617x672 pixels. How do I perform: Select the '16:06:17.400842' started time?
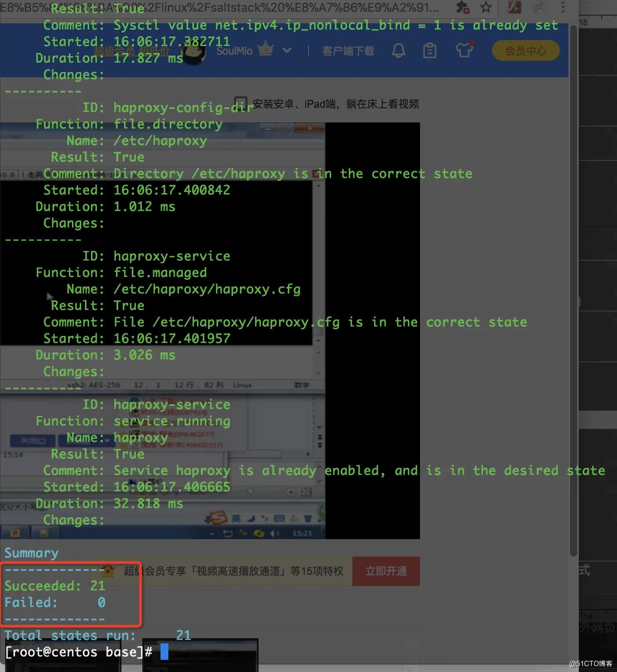172,190
